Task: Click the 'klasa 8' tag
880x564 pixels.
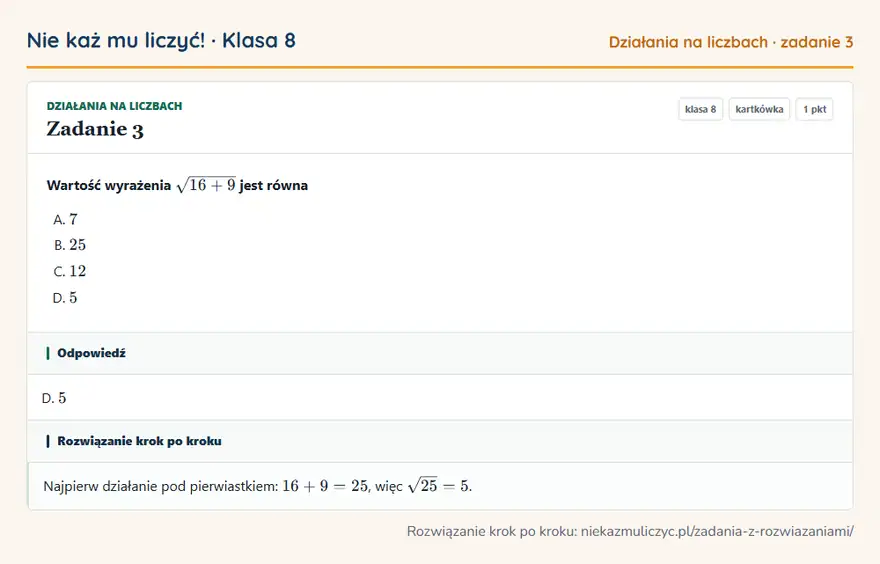Action: pos(700,109)
